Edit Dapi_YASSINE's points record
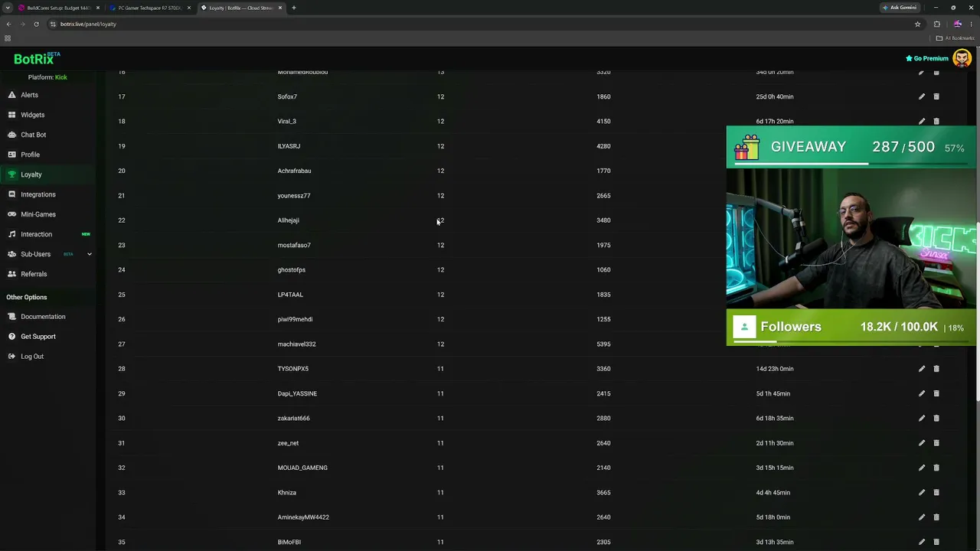 click(x=922, y=393)
